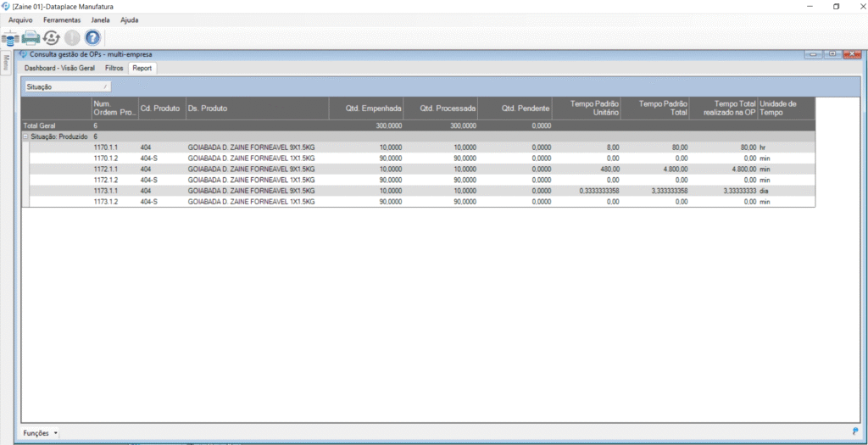Open help with the blue question icon
Viewport: 868px width, 445px height.
(92, 37)
